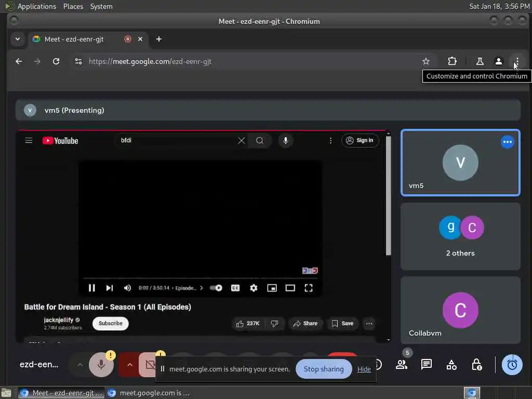Enter full screen on the video
The width and height of the screenshot is (532, 399).
point(309,288)
